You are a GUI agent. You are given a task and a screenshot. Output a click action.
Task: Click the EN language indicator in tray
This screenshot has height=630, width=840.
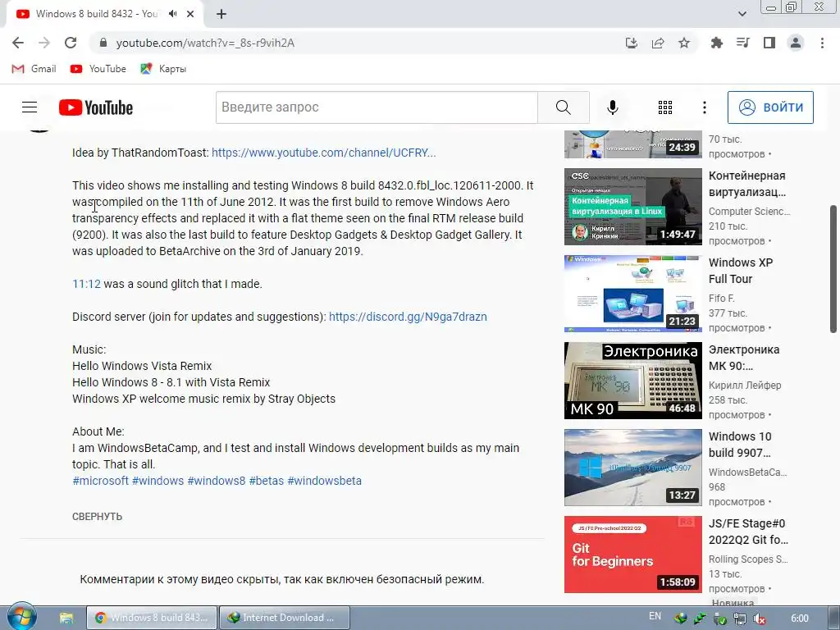(655, 616)
